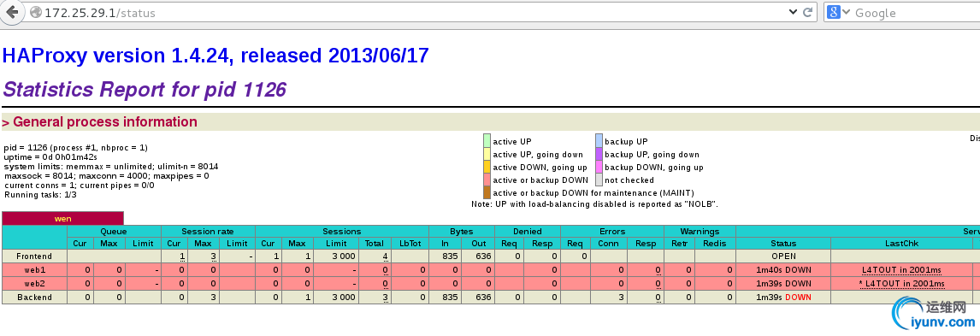Click the 'LastChk' column header
This screenshot has height=336, width=980.
tap(902, 244)
